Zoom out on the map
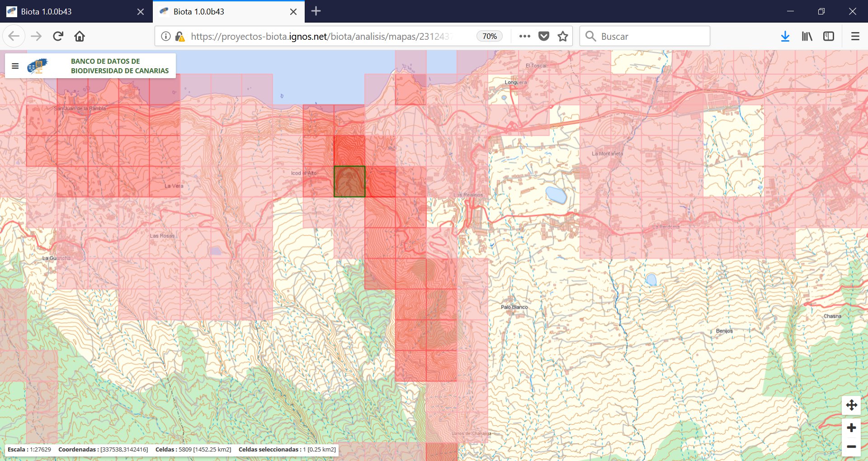This screenshot has width=868, height=461. click(x=851, y=447)
